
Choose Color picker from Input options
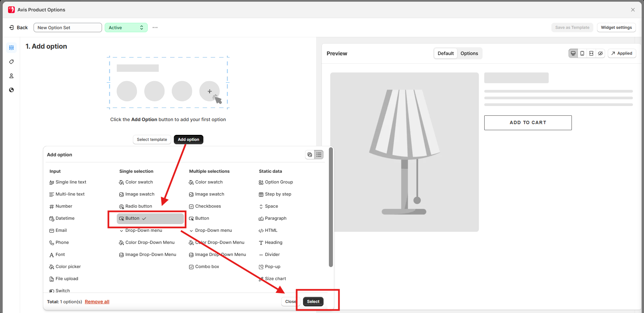point(68,267)
